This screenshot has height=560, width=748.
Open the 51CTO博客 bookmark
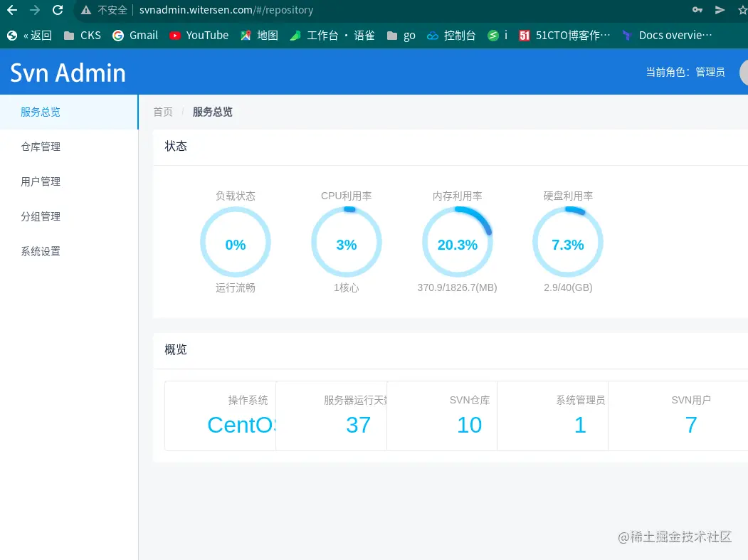(565, 36)
